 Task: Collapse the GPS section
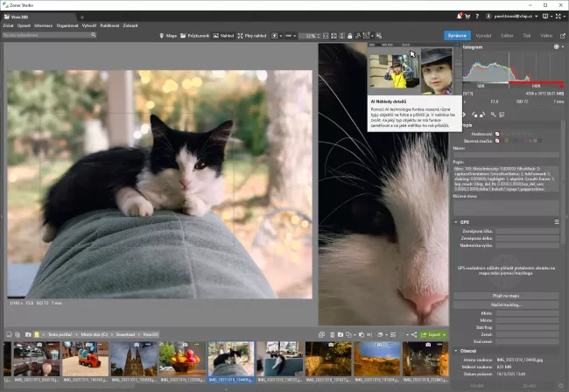(x=456, y=222)
